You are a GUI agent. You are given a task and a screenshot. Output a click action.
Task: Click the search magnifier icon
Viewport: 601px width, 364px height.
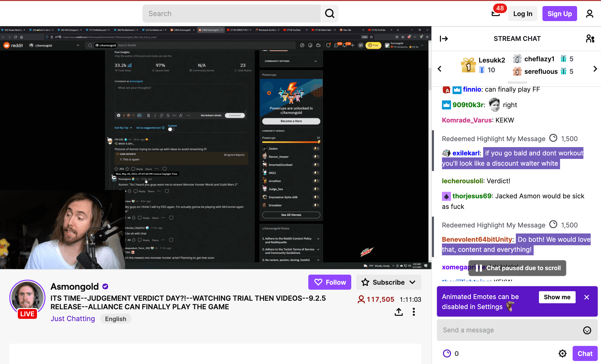point(329,14)
